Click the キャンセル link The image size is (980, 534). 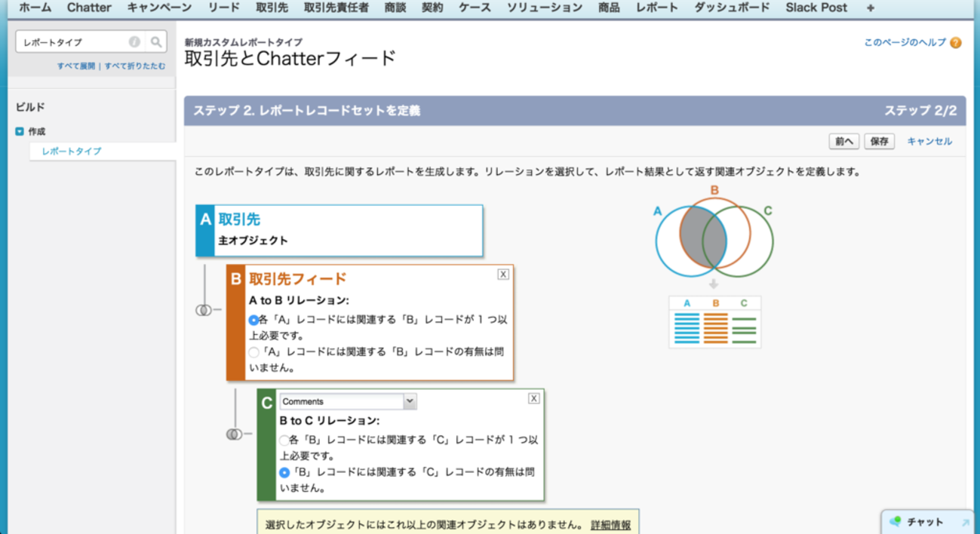[x=929, y=141]
